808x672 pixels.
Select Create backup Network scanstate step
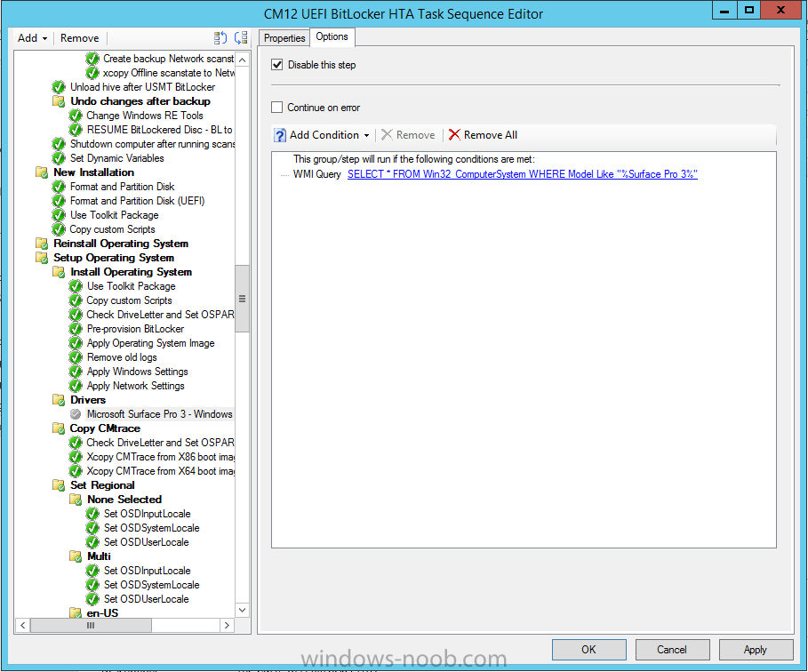pos(169,59)
